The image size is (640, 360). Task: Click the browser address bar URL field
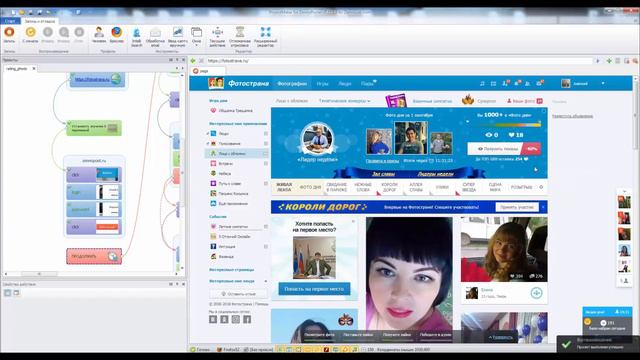pyautogui.click(x=399, y=61)
